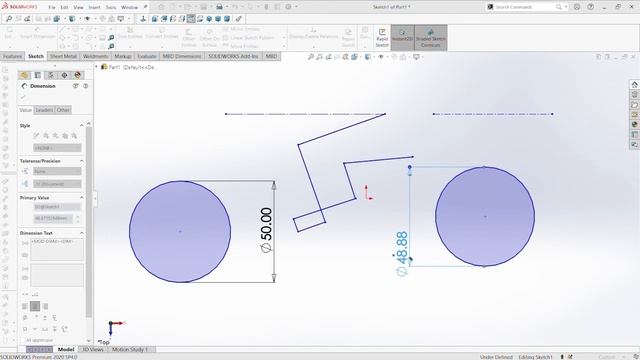The height and width of the screenshot is (360, 640).
Task: Collapse the Primary Value section
Action: [x=82, y=198]
